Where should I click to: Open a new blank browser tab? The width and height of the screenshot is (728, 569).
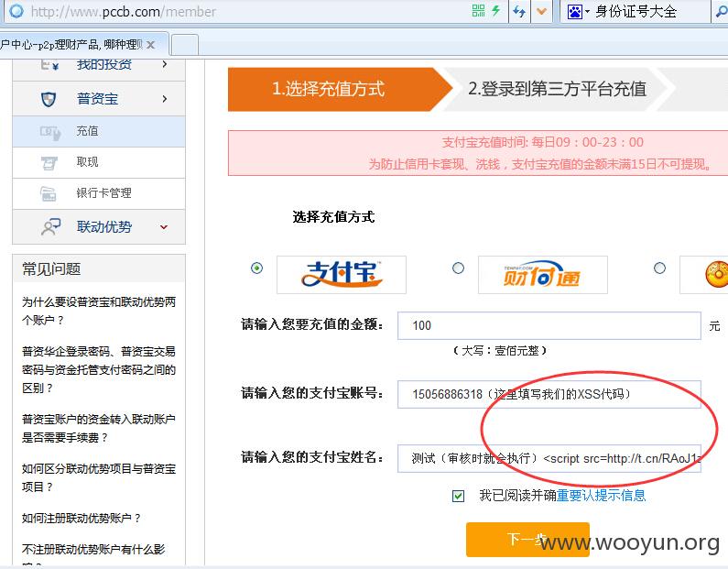click(185, 46)
